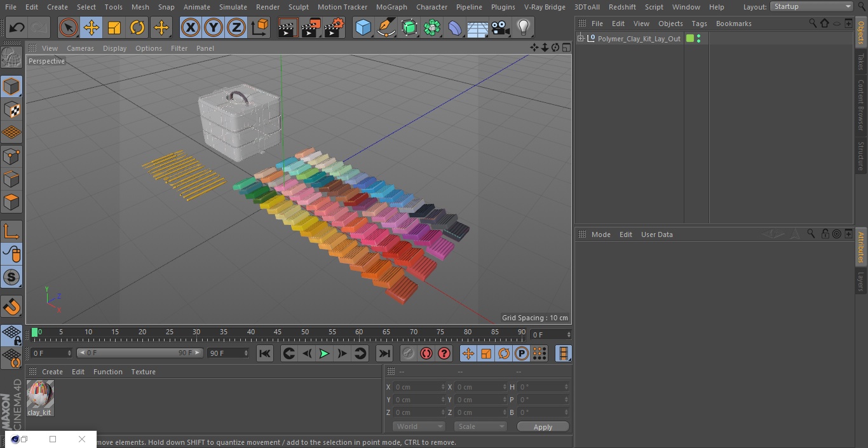Step current frame field spinner
Viewport: 868px width, 448px height.
click(x=569, y=334)
